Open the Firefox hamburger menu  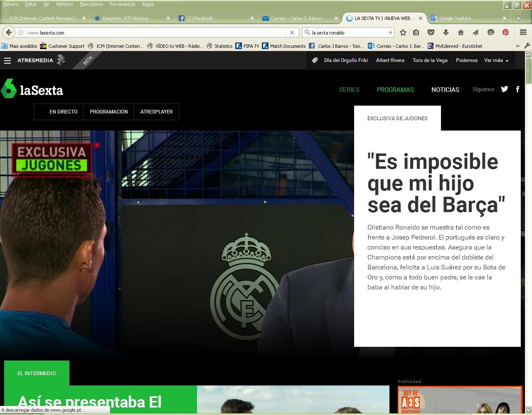pyautogui.click(x=523, y=32)
